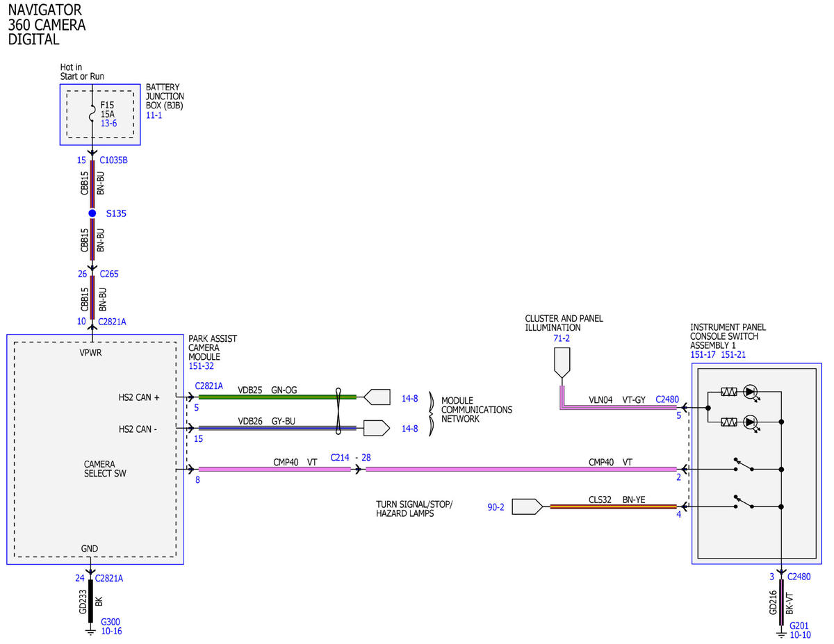Click the blue S135 splice dot
The width and height of the screenshot is (834, 644).
[92, 213]
